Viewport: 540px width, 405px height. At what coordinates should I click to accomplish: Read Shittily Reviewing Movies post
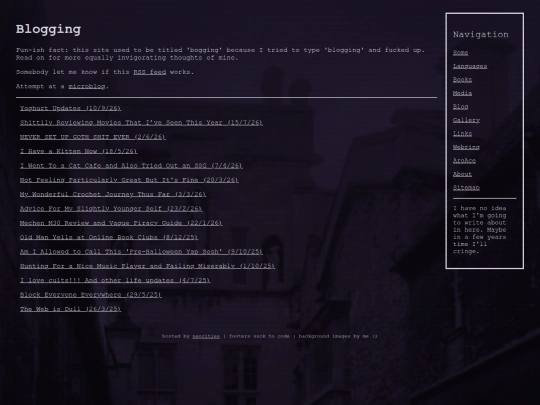tap(141, 123)
